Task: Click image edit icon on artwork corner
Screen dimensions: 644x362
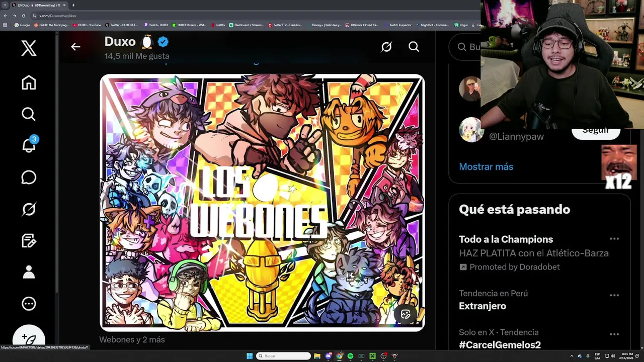Action: tap(406, 315)
